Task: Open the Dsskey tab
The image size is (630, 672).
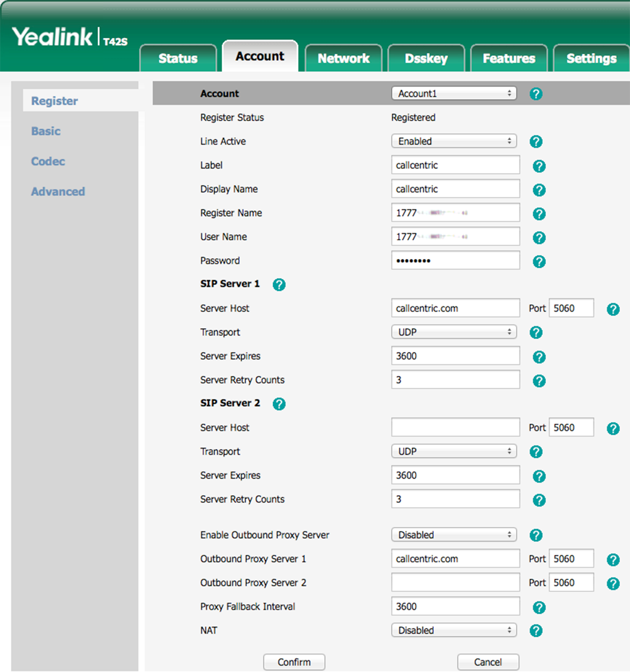Action: pyautogui.click(x=426, y=58)
